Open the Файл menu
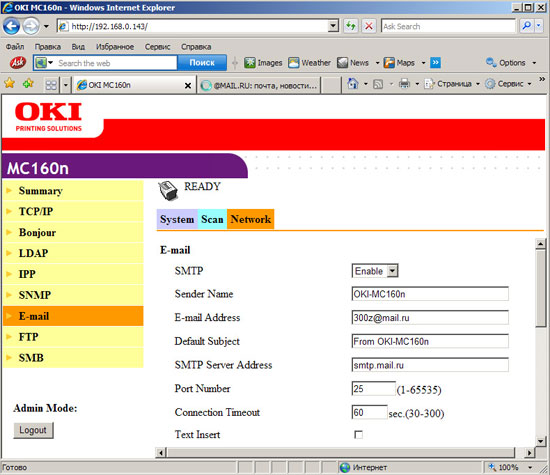550x475 pixels. [15, 47]
